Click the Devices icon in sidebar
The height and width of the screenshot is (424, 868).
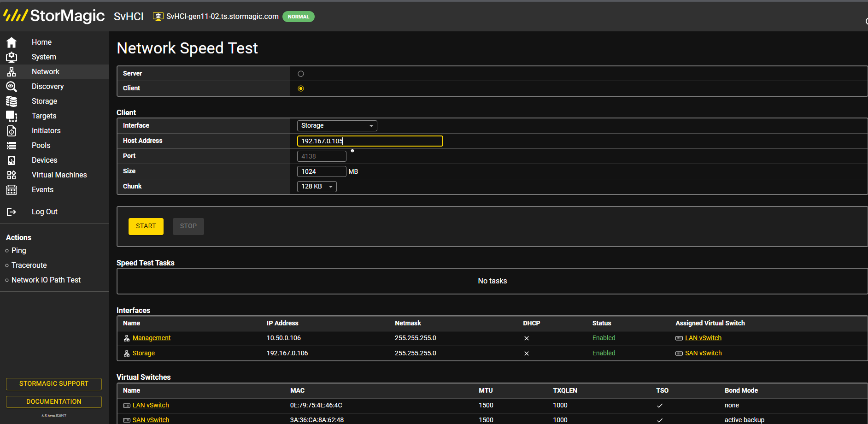[x=12, y=160]
